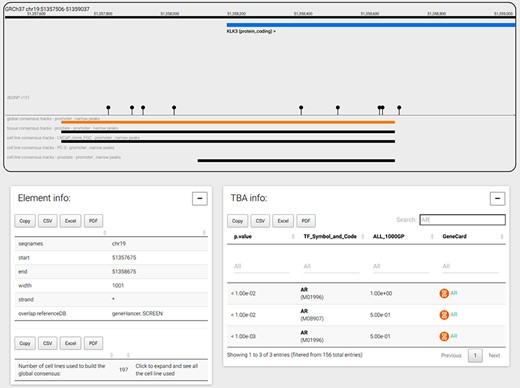Open GeneCard icon for 1.00e+00 row

[444, 293]
